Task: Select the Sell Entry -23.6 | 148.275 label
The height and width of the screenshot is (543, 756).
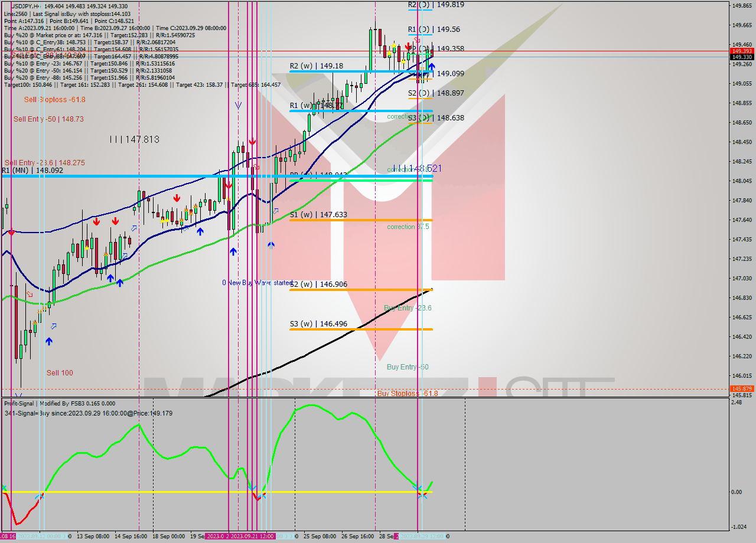Action: (x=44, y=163)
